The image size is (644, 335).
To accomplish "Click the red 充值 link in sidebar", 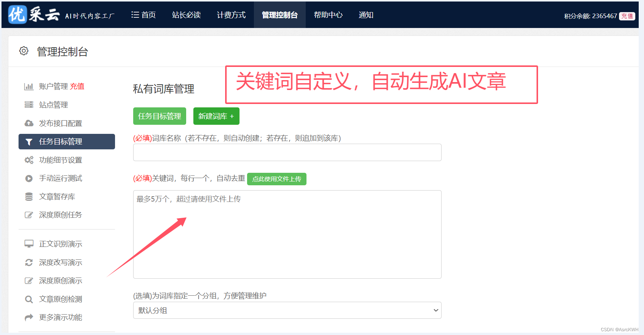I will [77, 87].
